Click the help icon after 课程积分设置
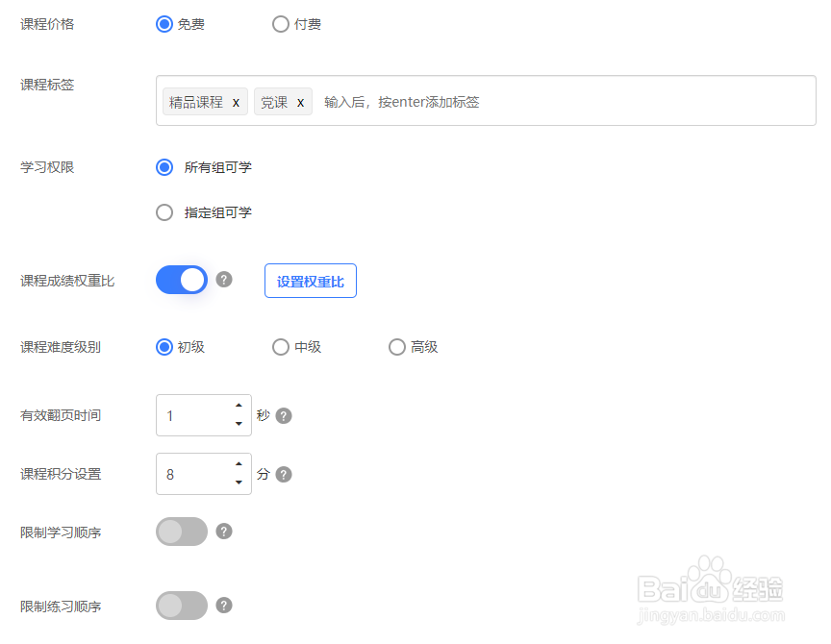Viewport: 831px width, 644px height. 283,474
